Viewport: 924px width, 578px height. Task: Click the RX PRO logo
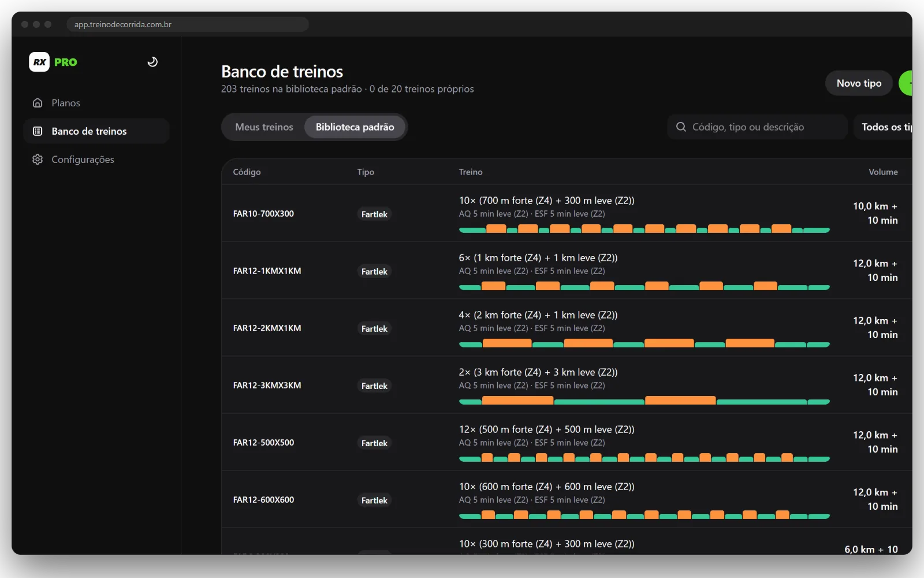click(53, 62)
